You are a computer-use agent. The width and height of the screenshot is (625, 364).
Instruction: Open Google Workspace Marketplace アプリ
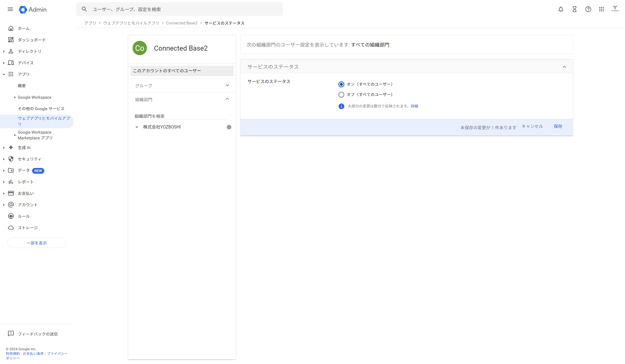[35, 135]
